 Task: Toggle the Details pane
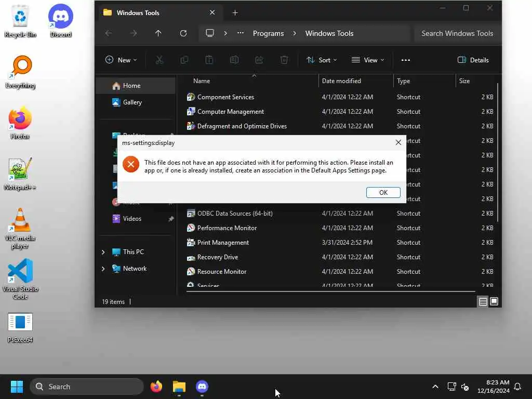pos(473,60)
